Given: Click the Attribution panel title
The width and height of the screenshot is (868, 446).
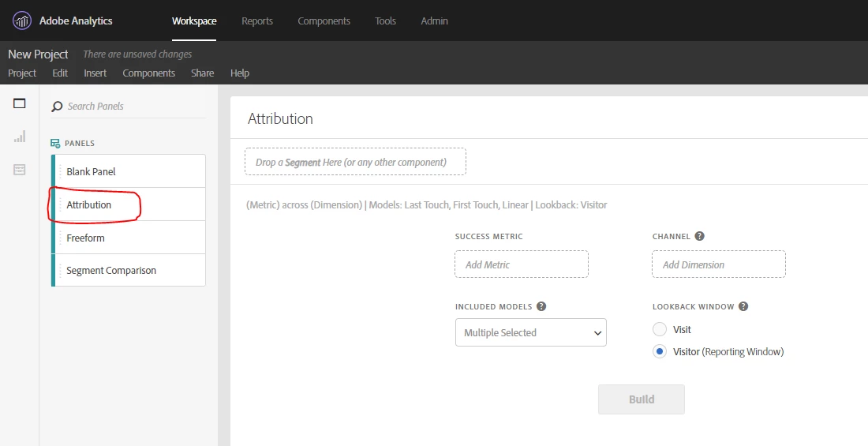Looking at the screenshot, I should click(x=280, y=118).
